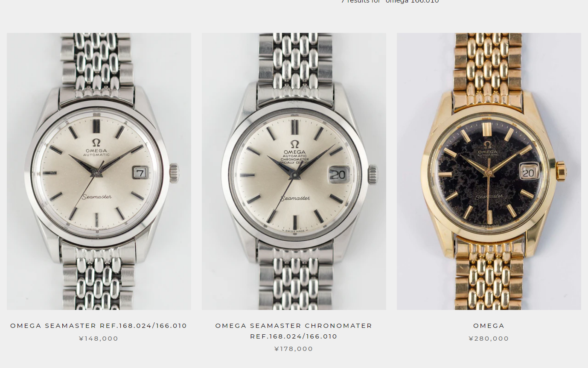
Task: Open the Seamaster Chronometer watch photo
Action: [x=294, y=171]
